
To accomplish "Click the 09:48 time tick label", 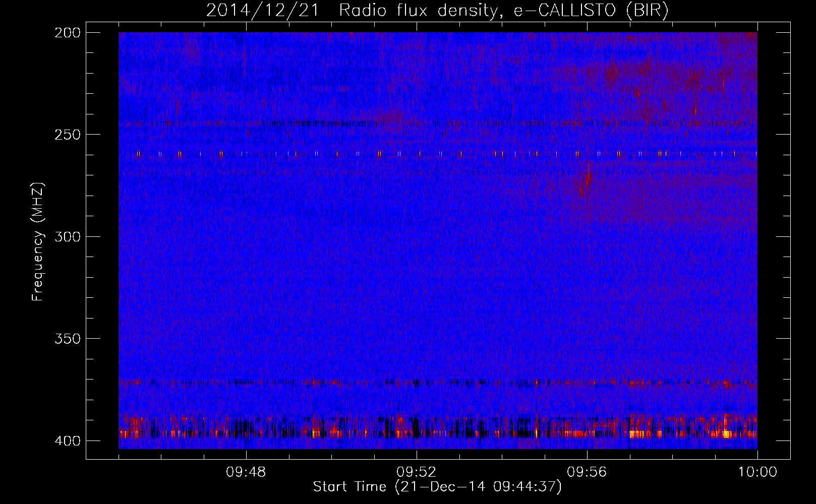I will (x=246, y=472).
